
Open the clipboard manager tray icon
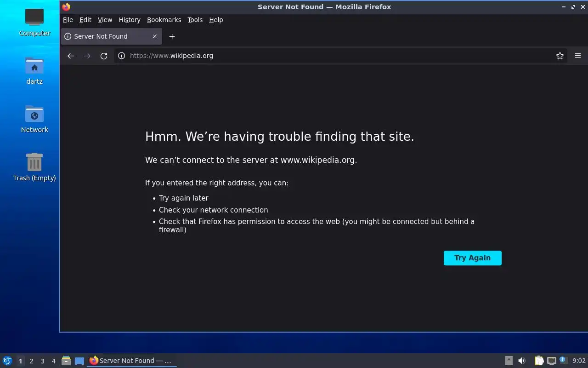[539, 361]
